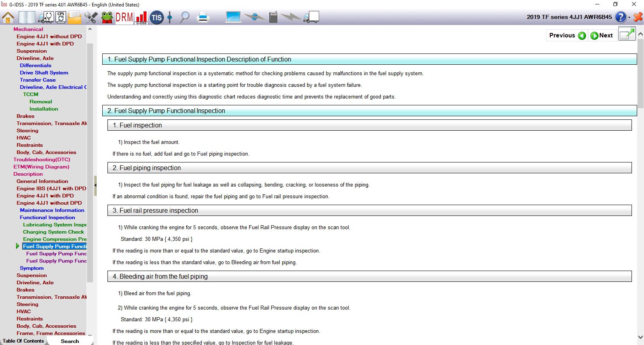
Task: Select the TCCM tree node
Action: point(31,94)
